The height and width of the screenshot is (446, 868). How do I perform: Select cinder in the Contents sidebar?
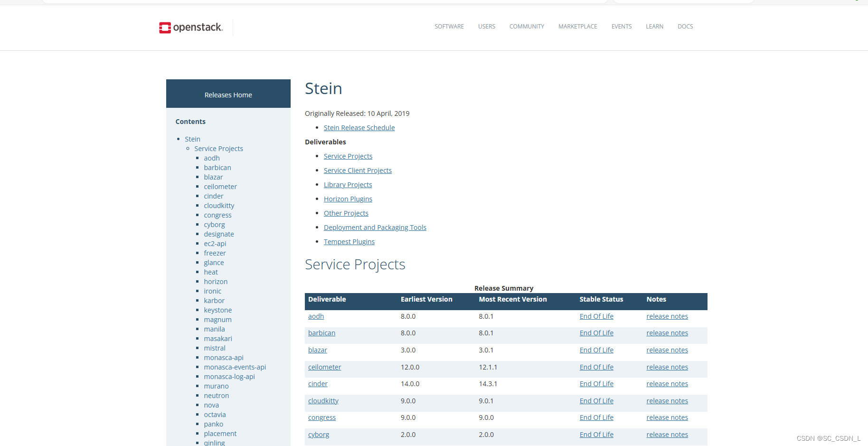point(214,196)
